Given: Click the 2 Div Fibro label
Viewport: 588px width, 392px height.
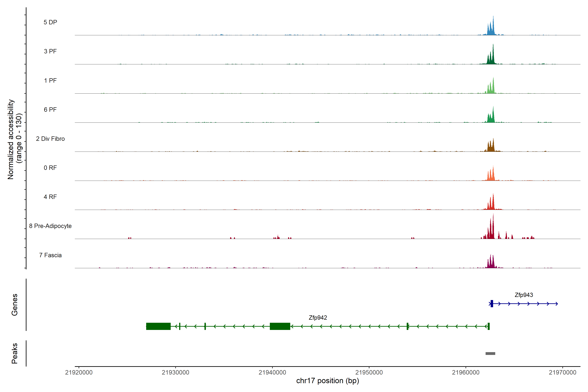Looking at the screenshot, I should (50, 139).
